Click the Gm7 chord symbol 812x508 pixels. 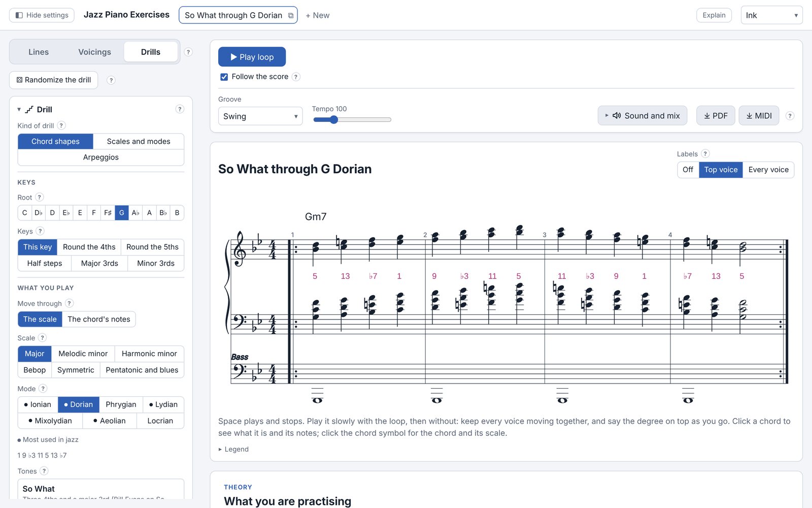coord(316,216)
